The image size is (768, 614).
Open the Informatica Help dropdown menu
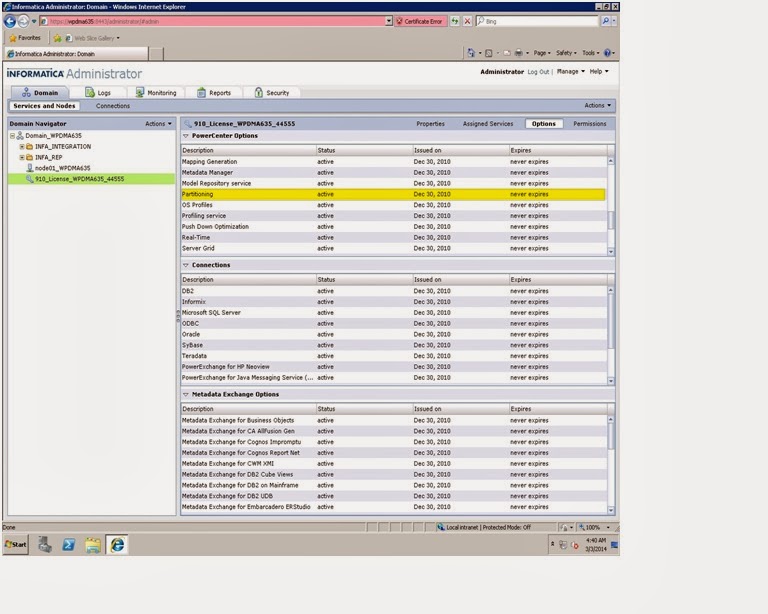click(x=599, y=71)
